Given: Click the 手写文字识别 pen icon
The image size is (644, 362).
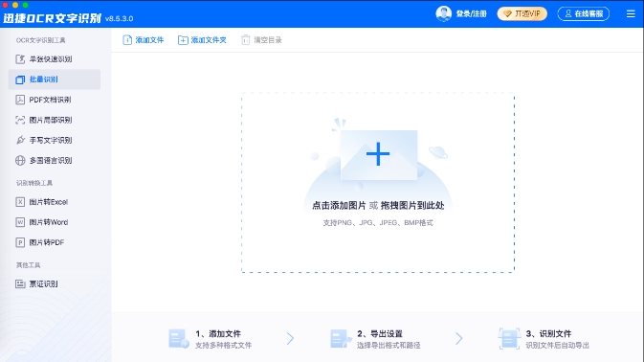Looking at the screenshot, I should point(20,140).
